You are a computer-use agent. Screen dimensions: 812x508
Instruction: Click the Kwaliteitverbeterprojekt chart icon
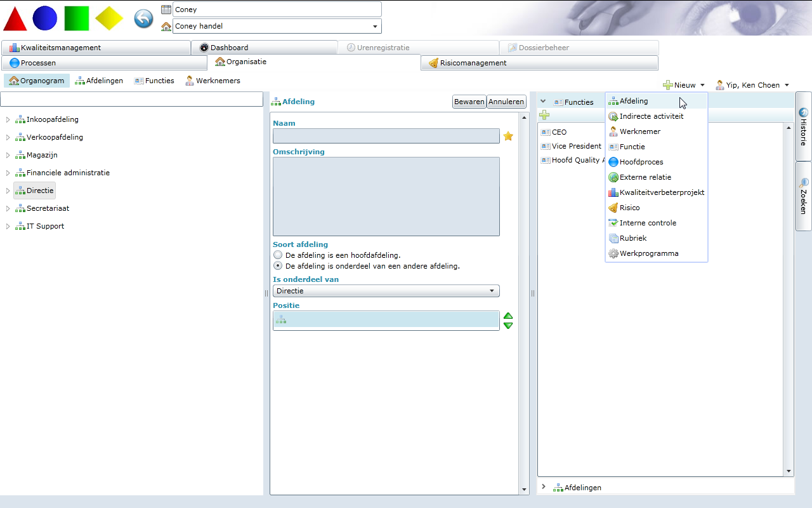(613, 192)
